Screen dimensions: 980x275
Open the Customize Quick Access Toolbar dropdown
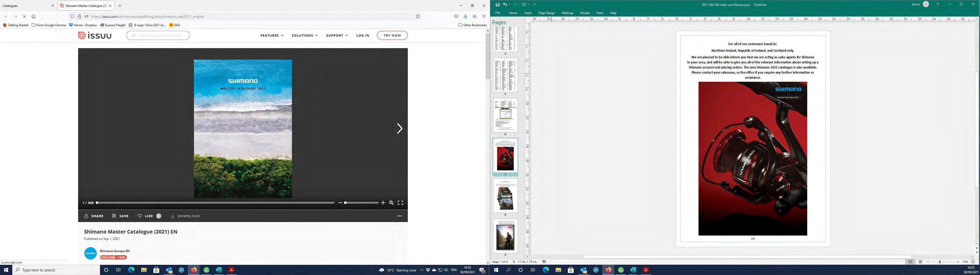tap(534, 5)
